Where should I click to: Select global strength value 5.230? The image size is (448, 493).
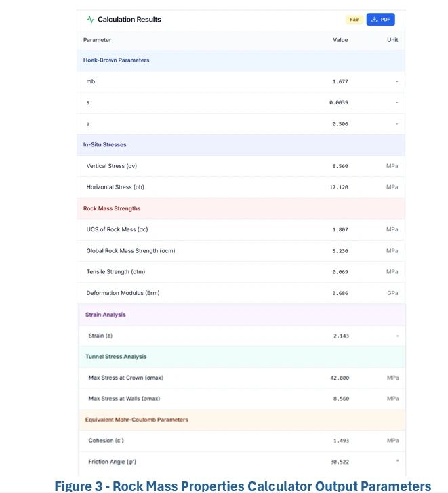[x=340, y=251]
